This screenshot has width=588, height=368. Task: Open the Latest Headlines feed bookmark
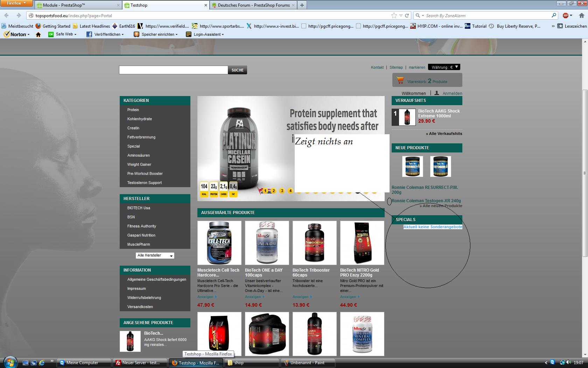coord(91,26)
